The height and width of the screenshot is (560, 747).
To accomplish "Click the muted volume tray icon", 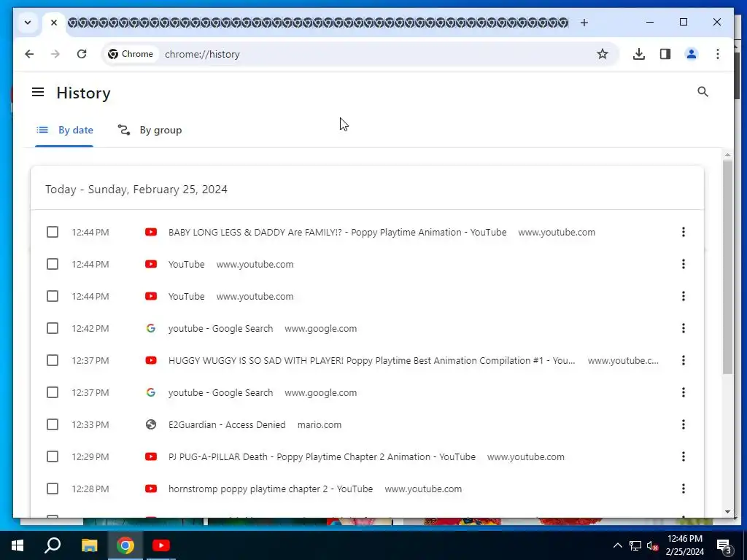I will [653, 545].
